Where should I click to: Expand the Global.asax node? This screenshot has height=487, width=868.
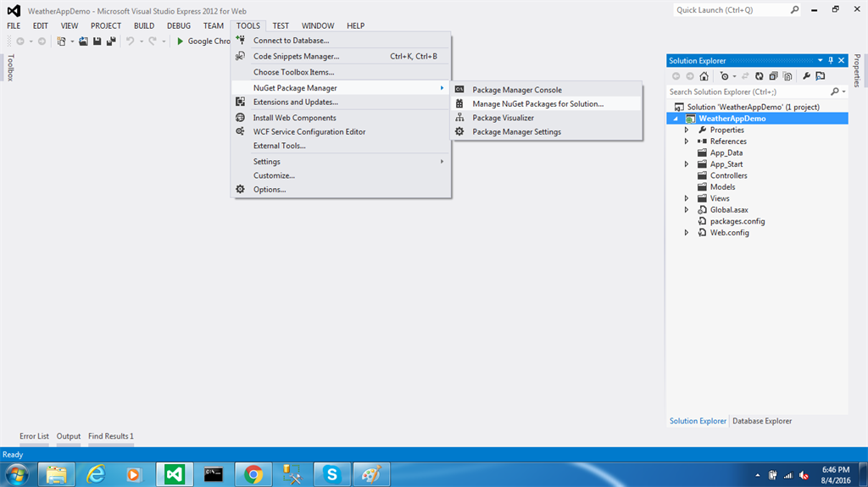tap(687, 210)
